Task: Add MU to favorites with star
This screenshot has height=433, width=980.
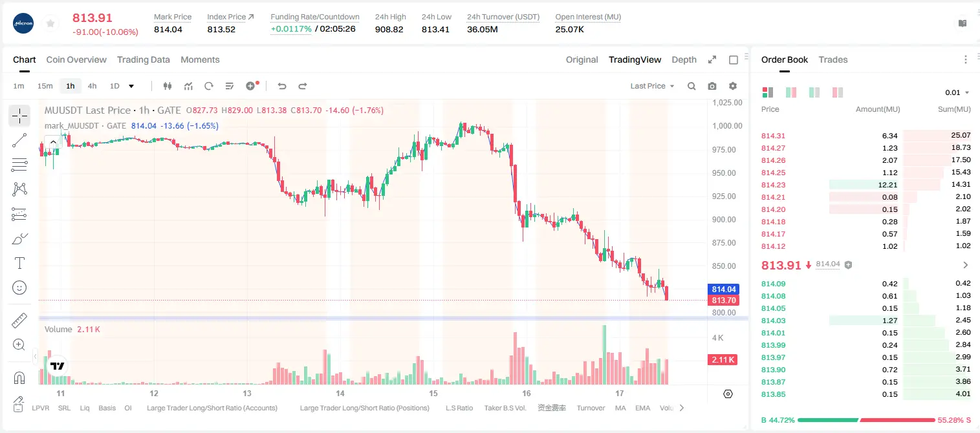Action: [50, 23]
